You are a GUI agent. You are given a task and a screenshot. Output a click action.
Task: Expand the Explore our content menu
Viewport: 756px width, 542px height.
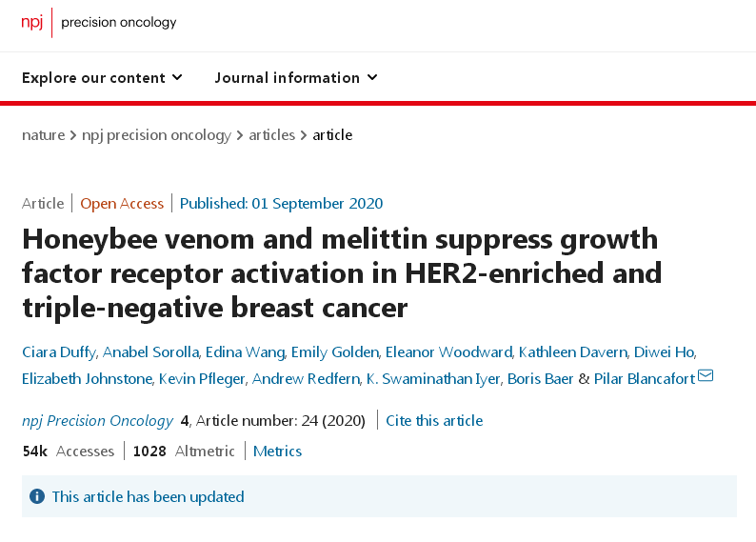pos(102,78)
